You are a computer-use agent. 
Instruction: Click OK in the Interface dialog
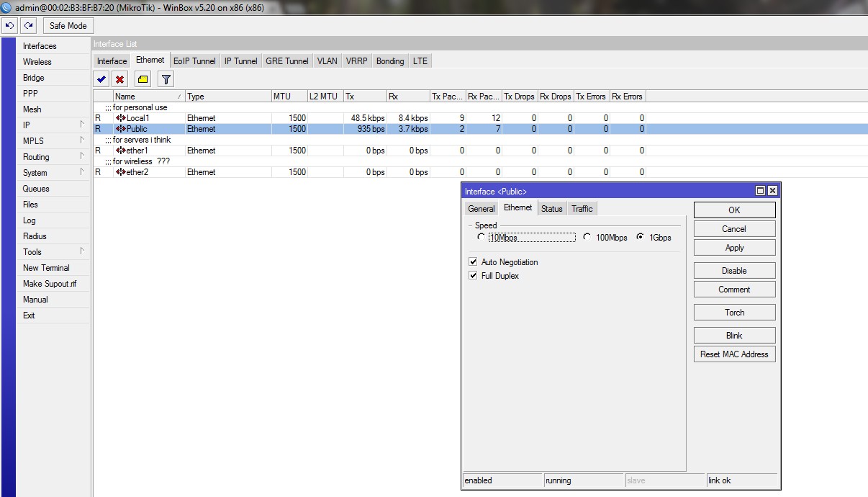tap(734, 210)
